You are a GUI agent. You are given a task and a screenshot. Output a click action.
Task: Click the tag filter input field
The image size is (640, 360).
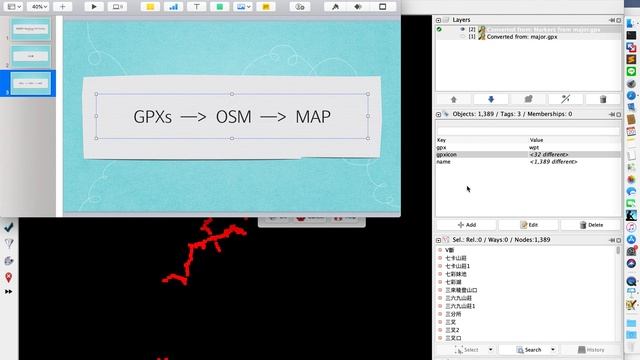tap(528, 131)
